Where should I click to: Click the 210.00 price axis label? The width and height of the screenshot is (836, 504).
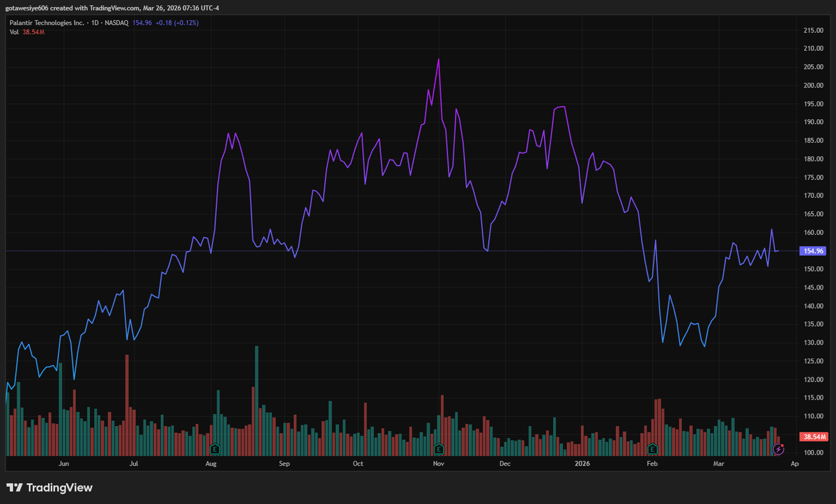814,49
